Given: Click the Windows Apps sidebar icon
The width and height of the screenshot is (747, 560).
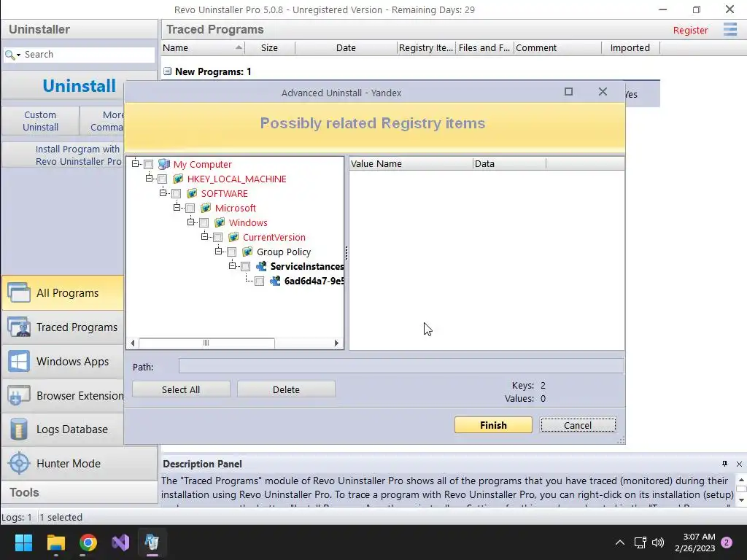Looking at the screenshot, I should pyautogui.click(x=19, y=362).
